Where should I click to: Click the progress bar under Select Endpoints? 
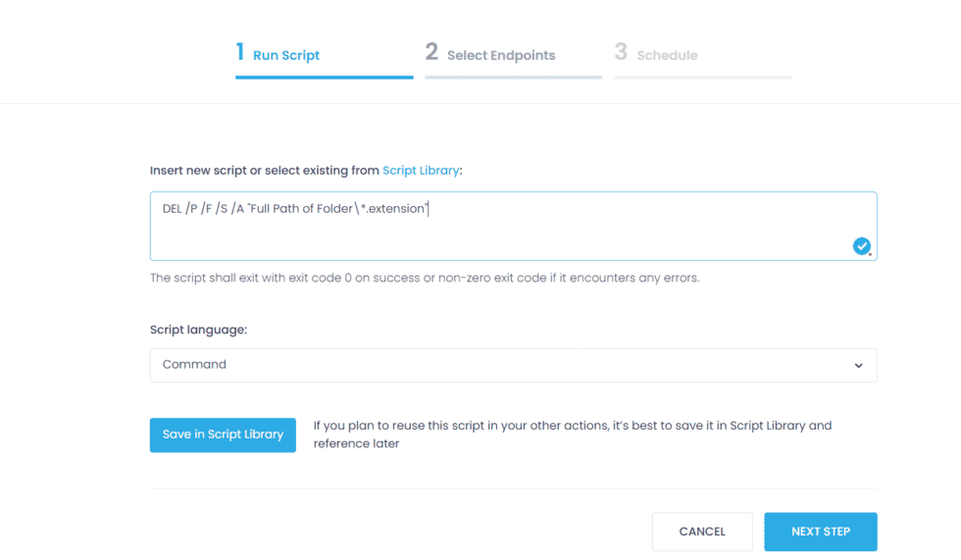(x=513, y=76)
